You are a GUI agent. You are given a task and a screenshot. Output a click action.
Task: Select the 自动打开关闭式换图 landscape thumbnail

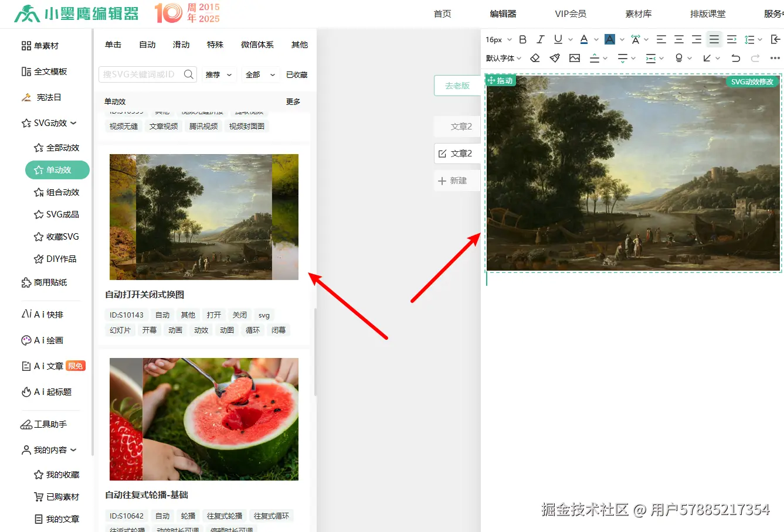click(204, 217)
